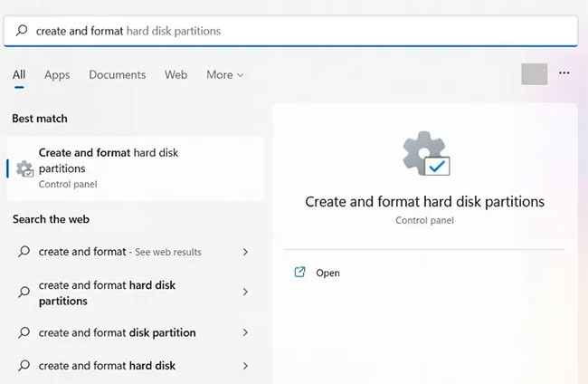
Task: Click the large gear icon in preview pane
Action: click(x=425, y=154)
